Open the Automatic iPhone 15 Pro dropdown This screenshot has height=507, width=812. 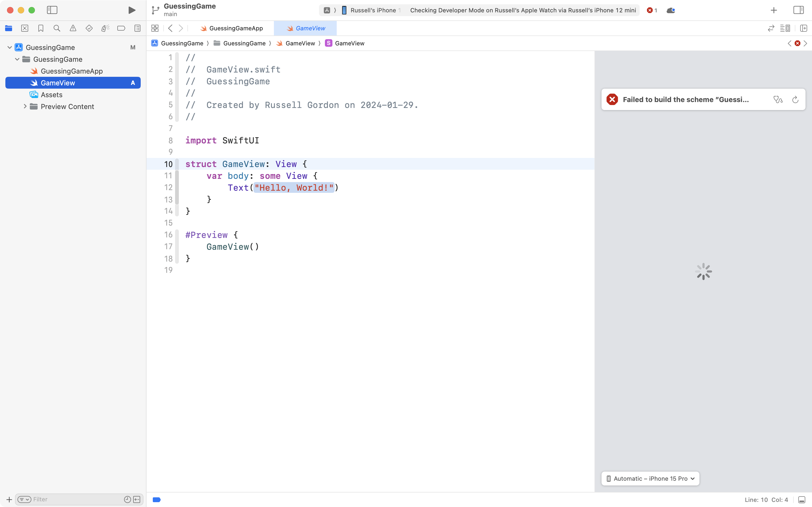(650, 478)
